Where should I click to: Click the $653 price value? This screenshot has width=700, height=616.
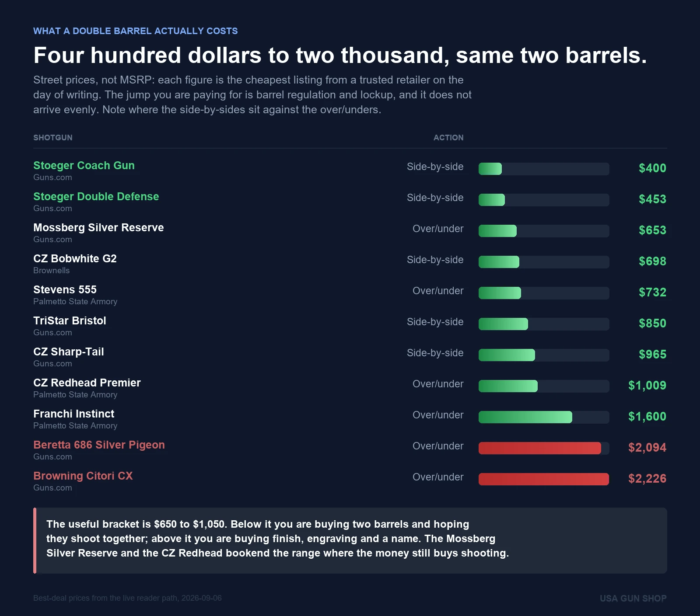click(652, 230)
